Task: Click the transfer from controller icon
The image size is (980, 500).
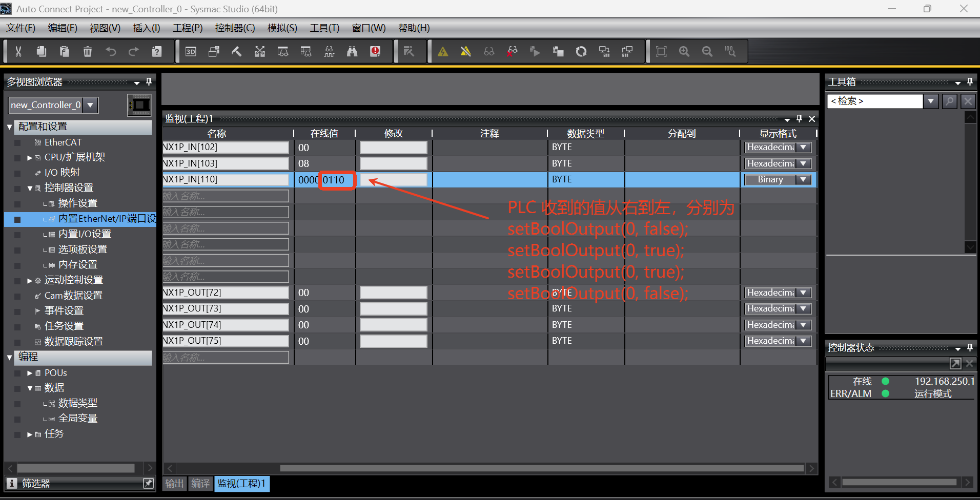Action: coord(627,51)
